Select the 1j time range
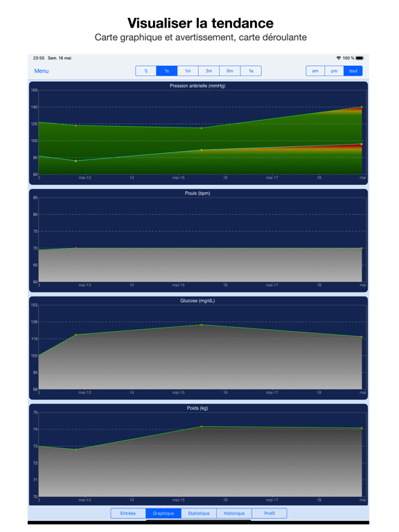The width and height of the screenshot is (399, 532). (x=146, y=71)
